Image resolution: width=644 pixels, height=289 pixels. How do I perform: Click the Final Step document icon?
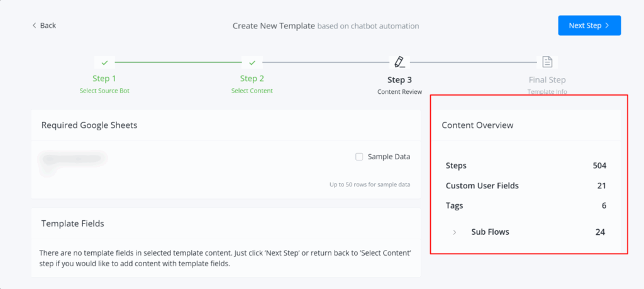547,62
